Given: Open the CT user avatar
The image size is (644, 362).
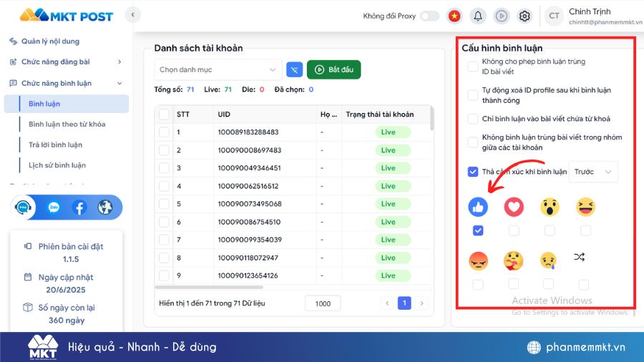Looking at the screenshot, I should [x=554, y=16].
